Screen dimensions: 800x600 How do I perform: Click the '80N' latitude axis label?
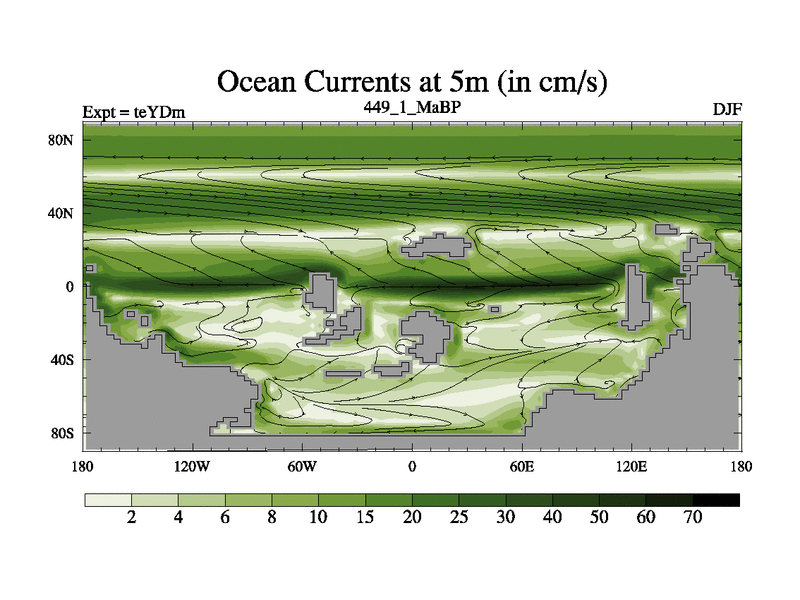tap(63, 140)
